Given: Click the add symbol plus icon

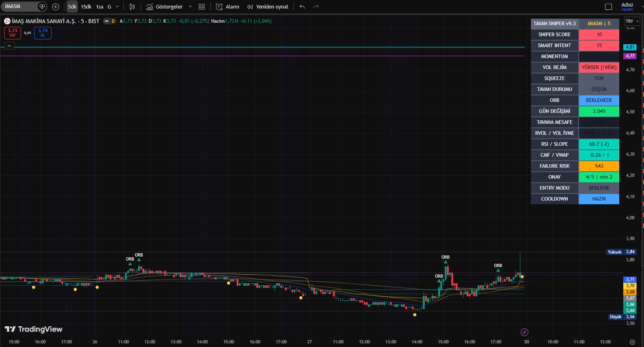Looking at the screenshot, I should 56,7.
